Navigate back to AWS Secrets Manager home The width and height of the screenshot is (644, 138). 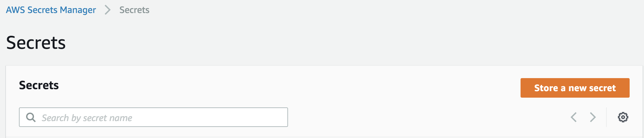51,10
